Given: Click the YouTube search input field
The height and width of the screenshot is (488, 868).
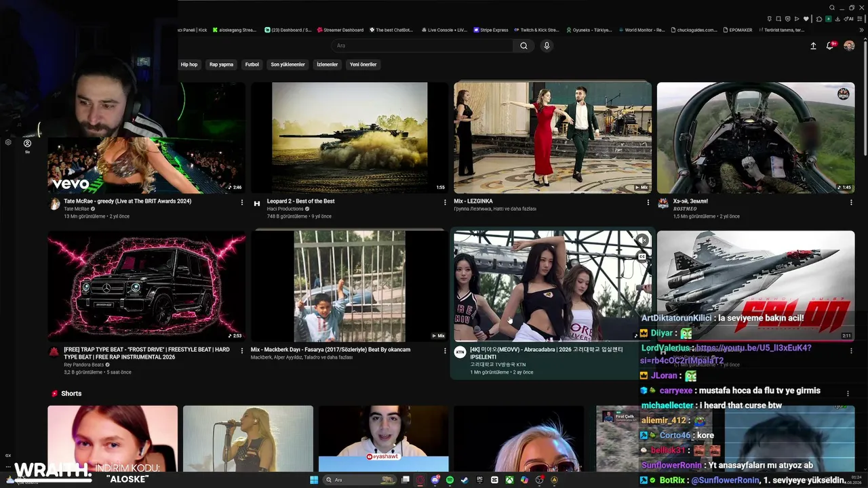Looking at the screenshot, I should coord(422,45).
